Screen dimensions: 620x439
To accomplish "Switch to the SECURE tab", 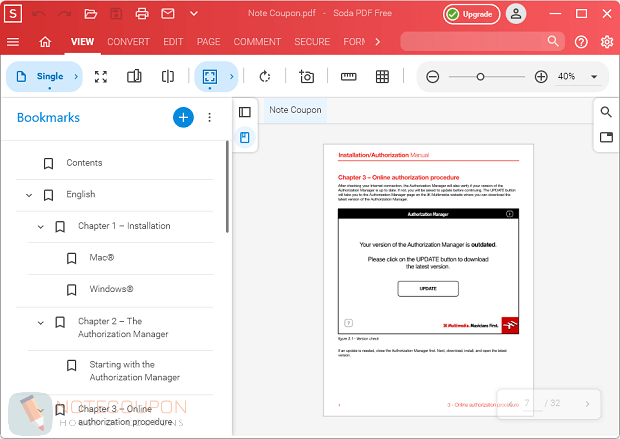I will (312, 42).
